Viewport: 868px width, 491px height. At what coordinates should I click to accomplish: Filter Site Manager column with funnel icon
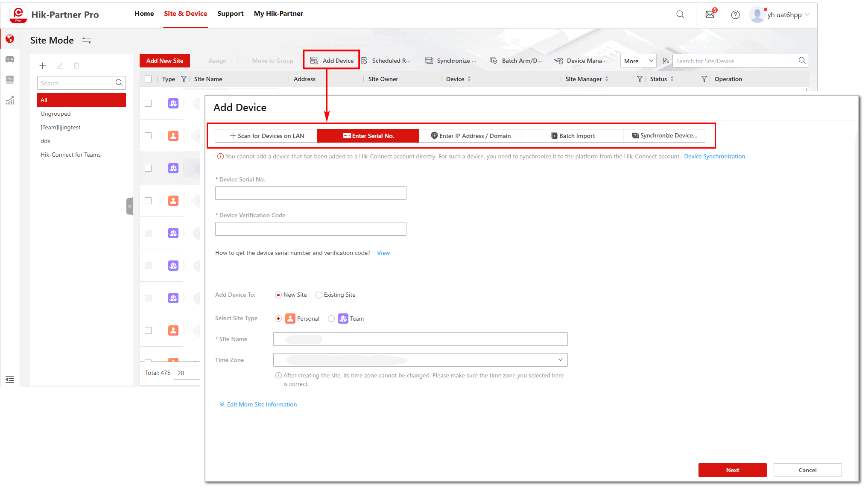click(x=640, y=79)
